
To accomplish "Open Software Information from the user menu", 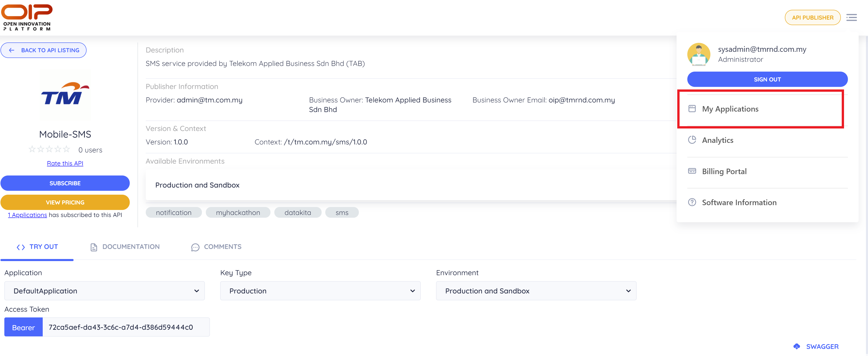I will point(767,203).
